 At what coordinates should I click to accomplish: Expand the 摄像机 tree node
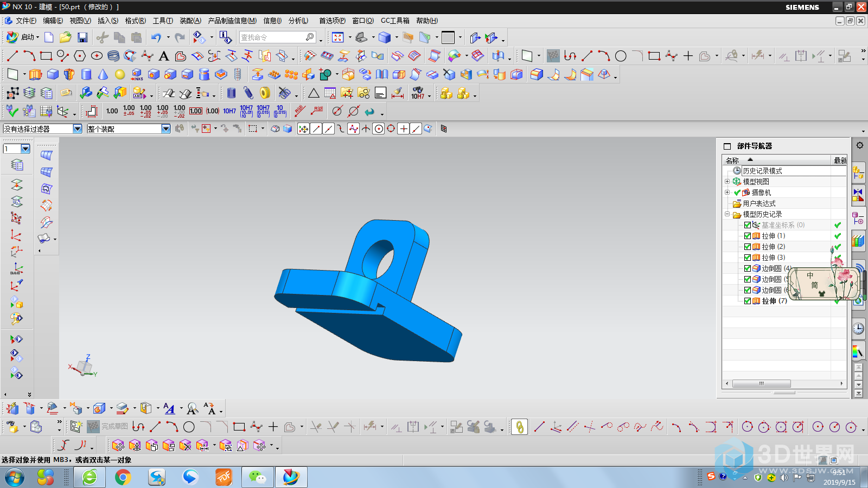pyautogui.click(x=727, y=192)
